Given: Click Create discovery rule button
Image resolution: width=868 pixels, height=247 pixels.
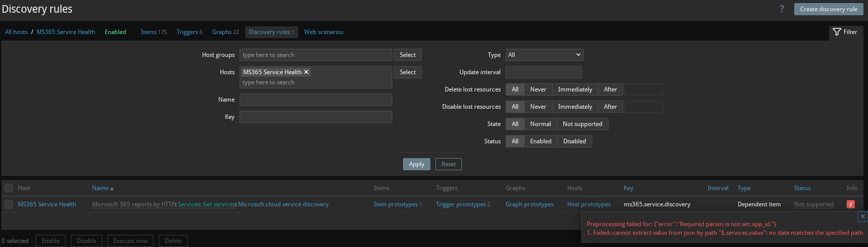Looking at the screenshot, I should [828, 9].
